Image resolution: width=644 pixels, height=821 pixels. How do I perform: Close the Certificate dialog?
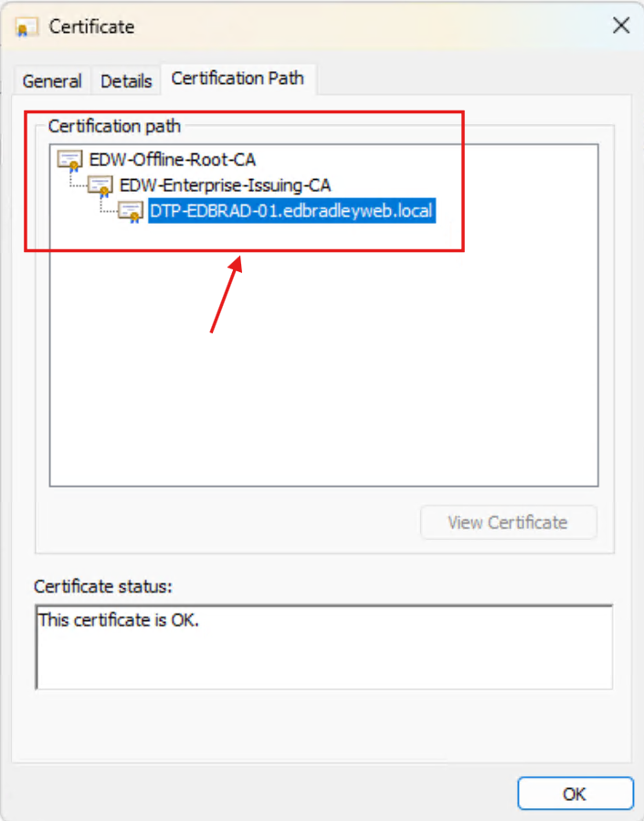[x=621, y=26]
